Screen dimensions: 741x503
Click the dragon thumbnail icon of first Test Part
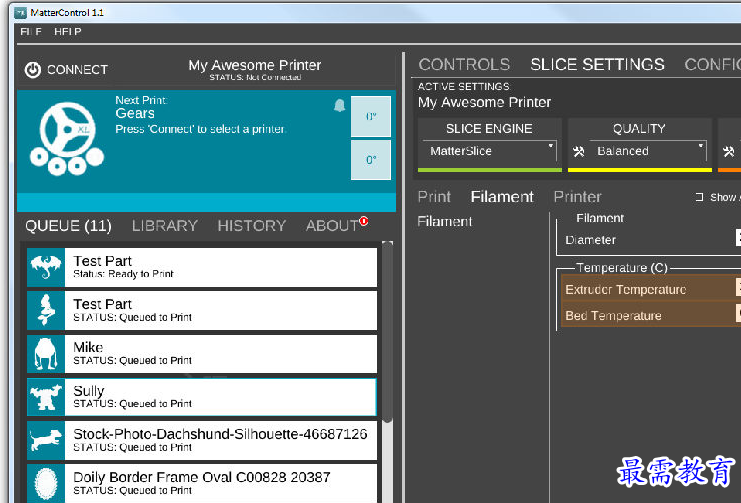click(x=46, y=267)
